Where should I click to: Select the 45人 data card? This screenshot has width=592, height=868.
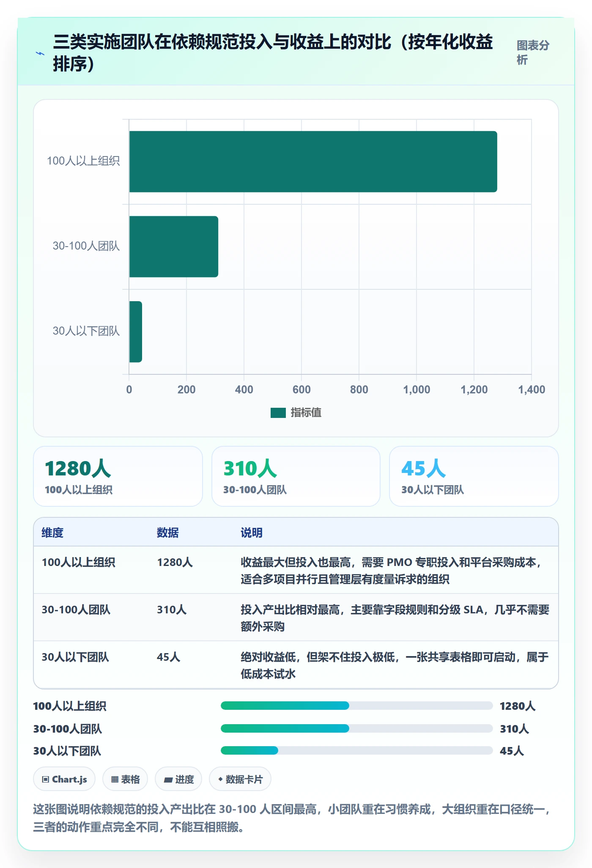(474, 476)
